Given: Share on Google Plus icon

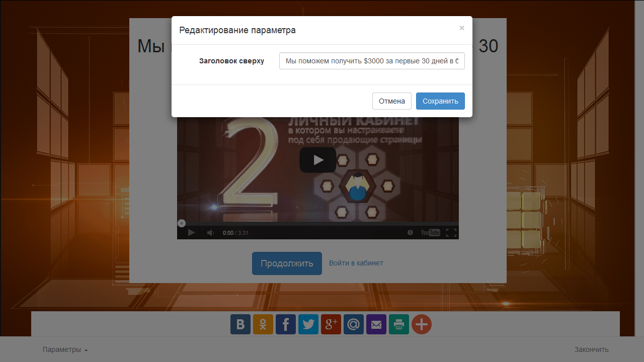Looking at the screenshot, I should 331,325.
